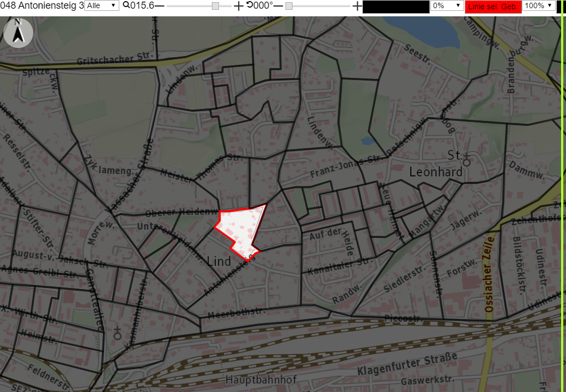Click the Hauptbahnhof label on map
The height and width of the screenshot is (392, 566).
point(261,379)
